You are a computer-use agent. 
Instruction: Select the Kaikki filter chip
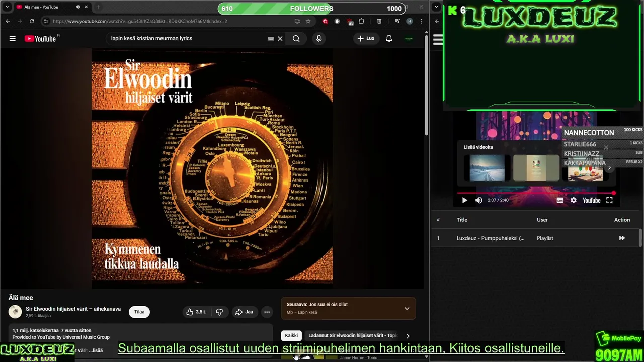point(291,336)
